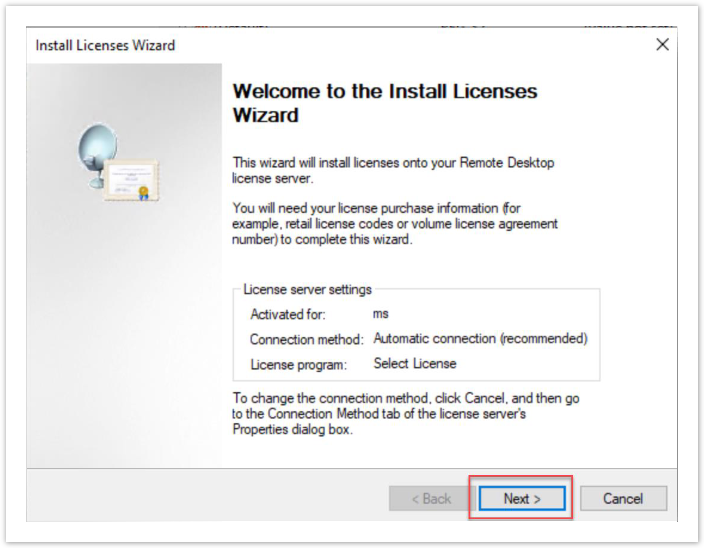The width and height of the screenshot is (704, 548).
Task: Close the Install Licenses Wizard window
Action: (x=661, y=45)
